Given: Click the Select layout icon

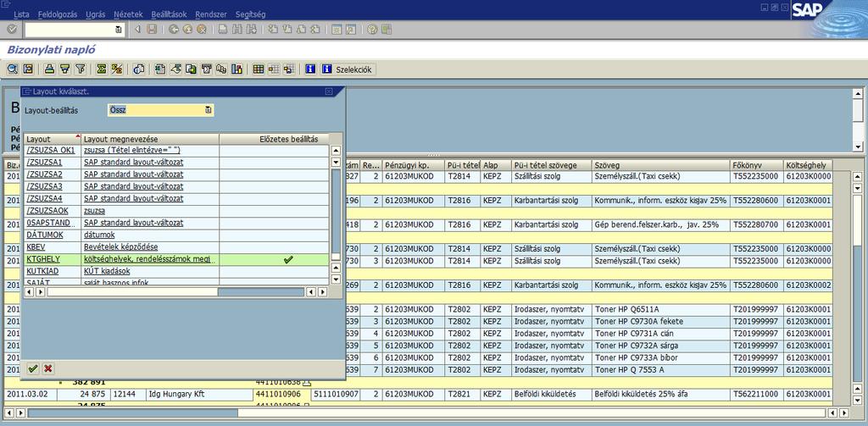Looking at the screenshot, I should (274, 69).
